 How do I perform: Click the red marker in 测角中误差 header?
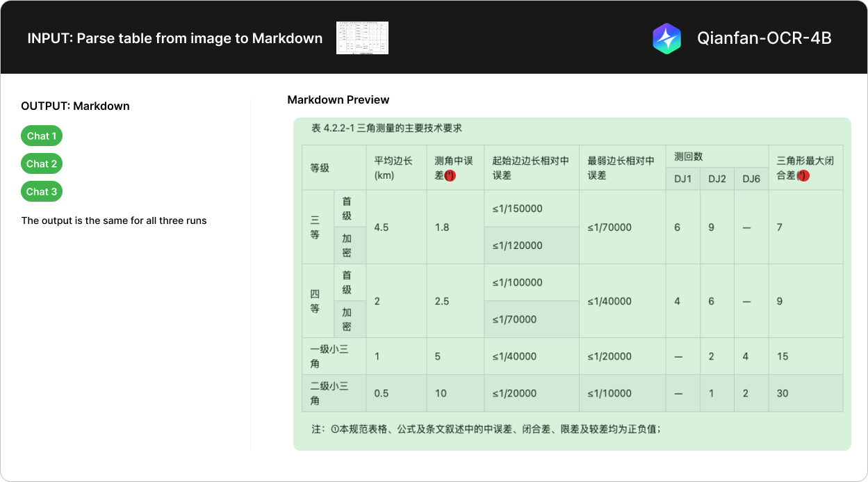tap(450, 176)
